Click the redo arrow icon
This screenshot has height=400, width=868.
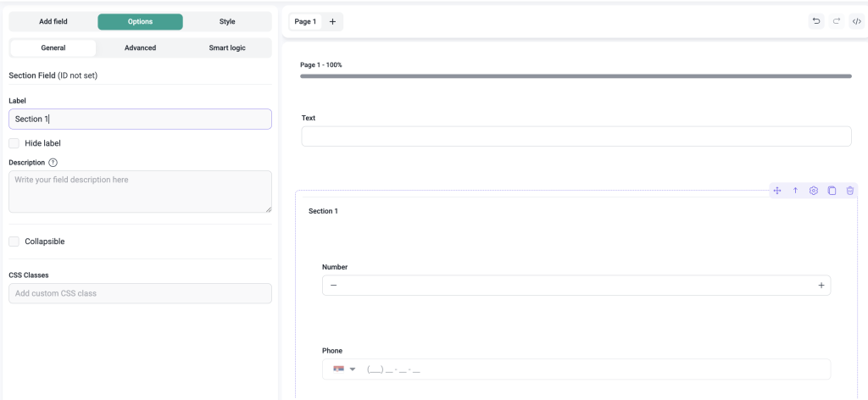[837, 21]
